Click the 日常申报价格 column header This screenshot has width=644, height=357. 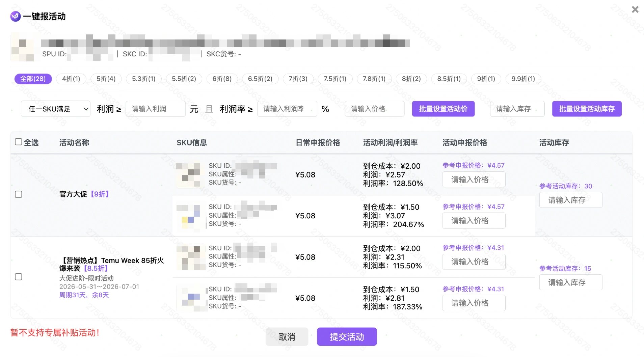(x=318, y=143)
